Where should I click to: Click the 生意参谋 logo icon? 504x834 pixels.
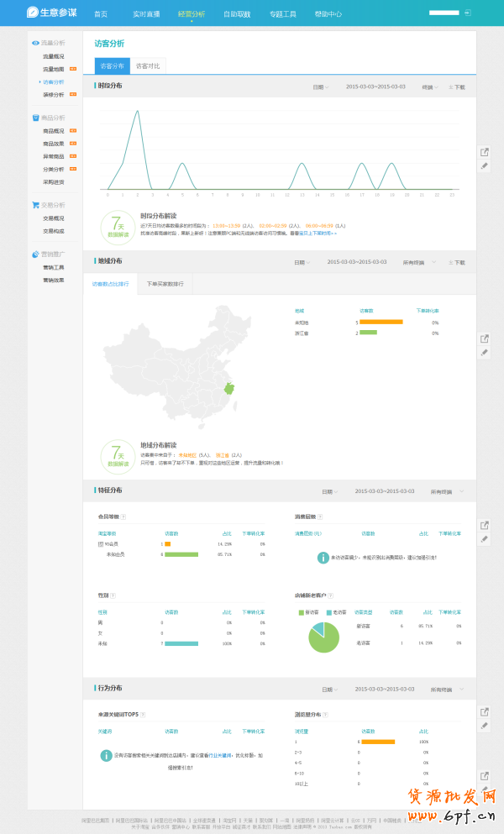coord(32,13)
